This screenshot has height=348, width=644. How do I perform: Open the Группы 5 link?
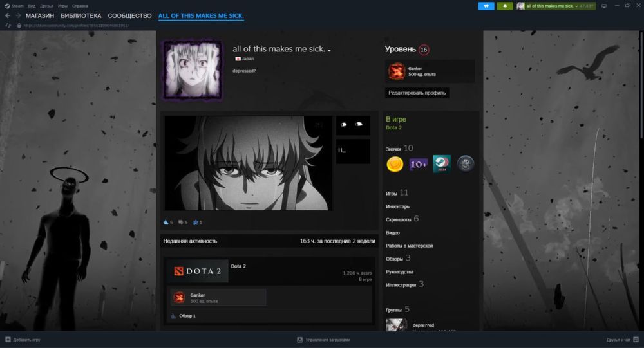click(x=397, y=309)
